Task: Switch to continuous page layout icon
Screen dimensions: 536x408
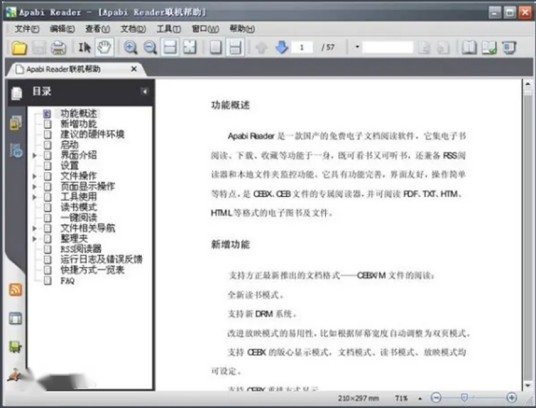Action: coord(236,47)
